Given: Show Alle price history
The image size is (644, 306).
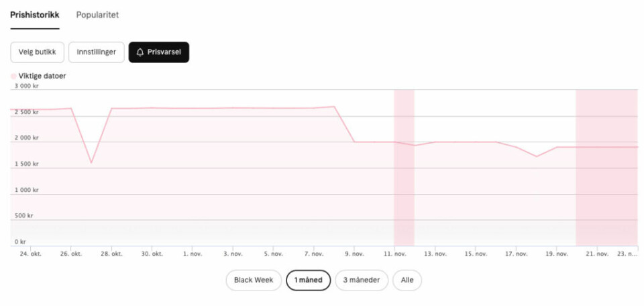Looking at the screenshot, I should point(407,280).
